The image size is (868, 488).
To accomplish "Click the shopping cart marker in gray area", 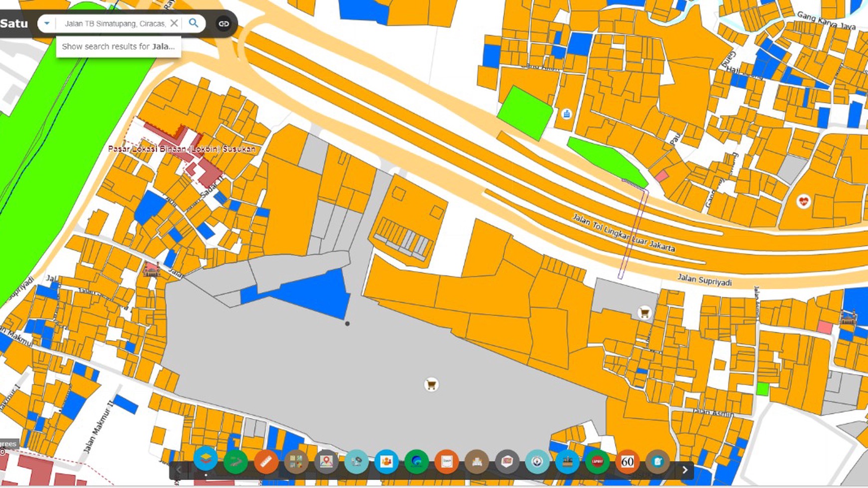I will pos(431,385).
